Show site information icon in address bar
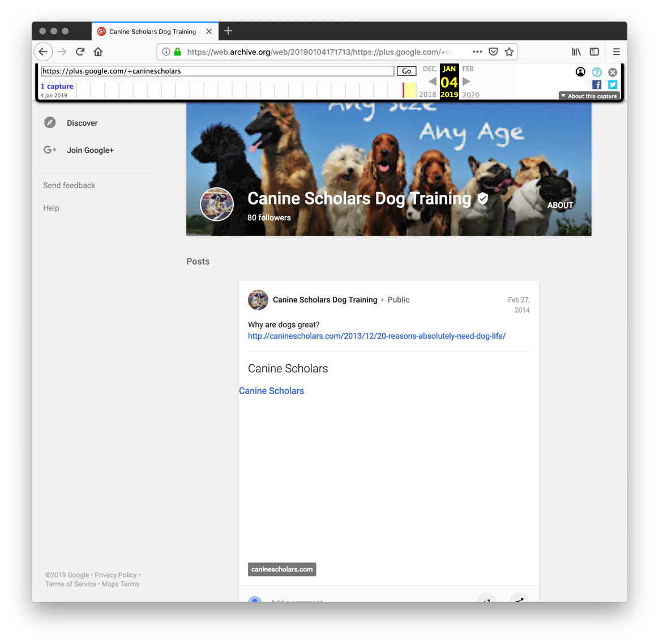 click(166, 52)
